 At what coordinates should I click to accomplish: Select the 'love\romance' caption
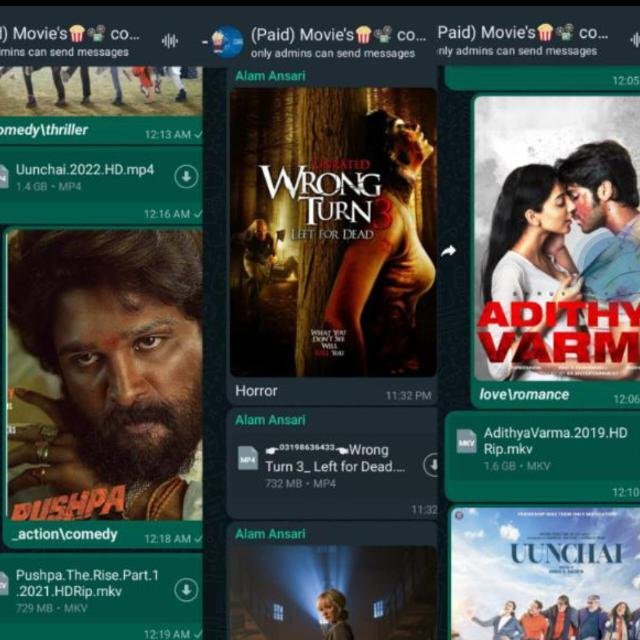(524, 394)
